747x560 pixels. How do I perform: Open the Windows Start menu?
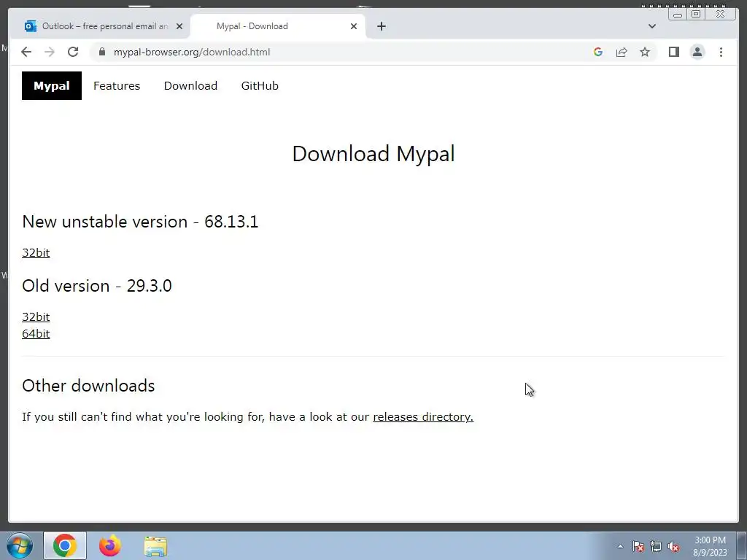pyautogui.click(x=20, y=545)
